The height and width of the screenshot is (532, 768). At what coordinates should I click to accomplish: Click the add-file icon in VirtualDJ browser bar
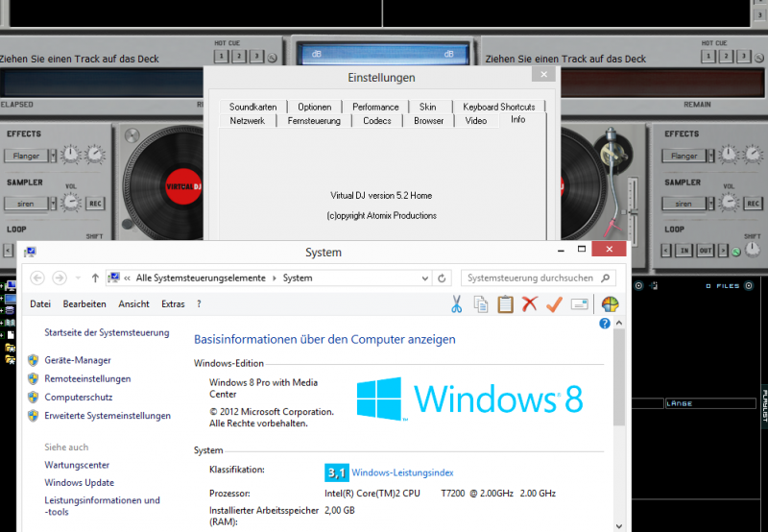click(655, 285)
